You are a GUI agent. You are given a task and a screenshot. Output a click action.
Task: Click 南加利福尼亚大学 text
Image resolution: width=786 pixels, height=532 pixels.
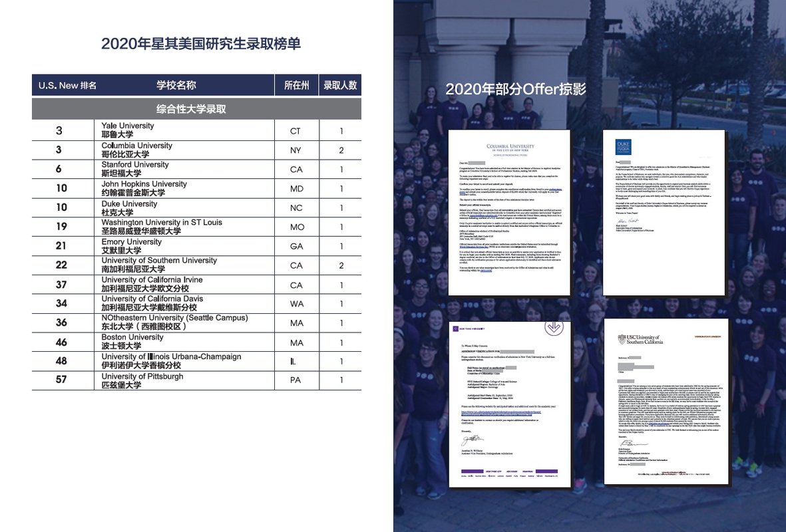point(133,269)
